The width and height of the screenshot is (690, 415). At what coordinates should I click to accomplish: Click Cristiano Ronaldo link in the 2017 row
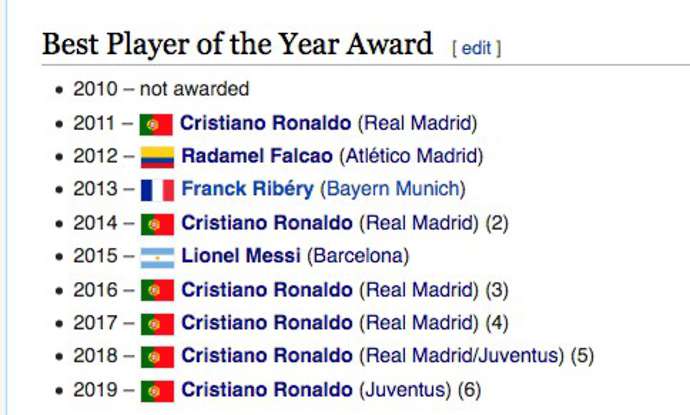[266, 323]
